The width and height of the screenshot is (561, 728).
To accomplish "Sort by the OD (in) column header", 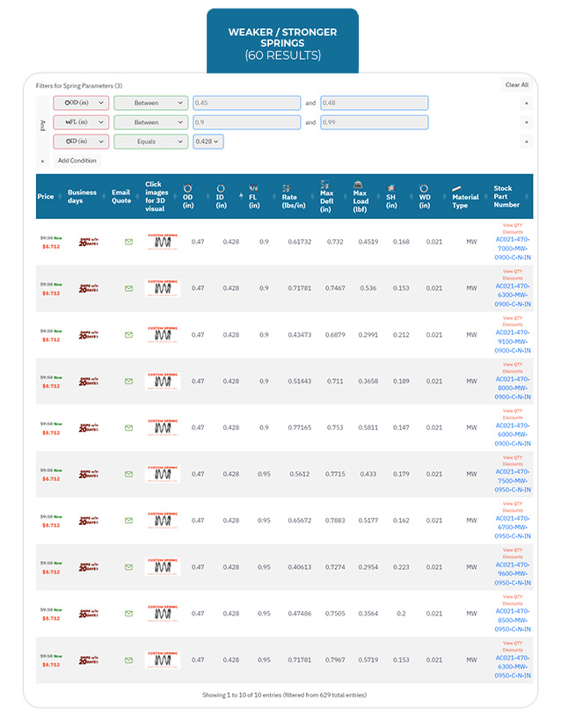I will pyautogui.click(x=187, y=196).
